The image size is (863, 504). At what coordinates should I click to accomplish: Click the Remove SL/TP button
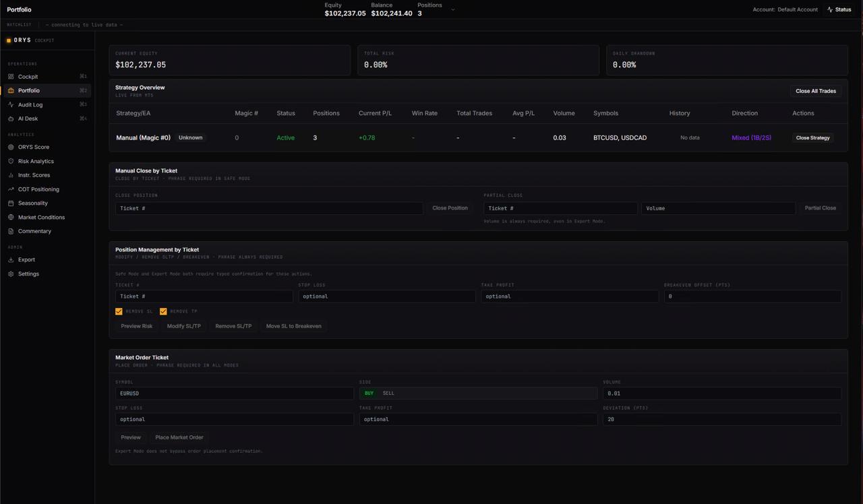click(x=233, y=326)
